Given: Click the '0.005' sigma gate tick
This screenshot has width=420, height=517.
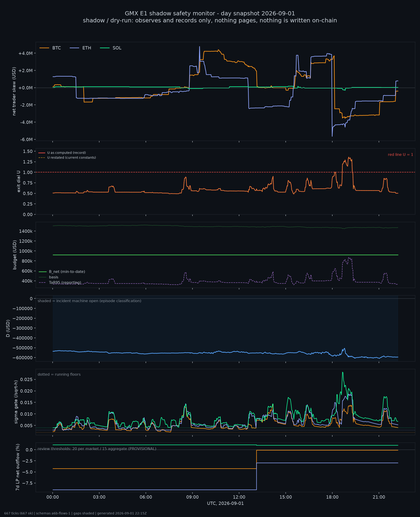Looking at the screenshot, I should [x=27, y=426].
